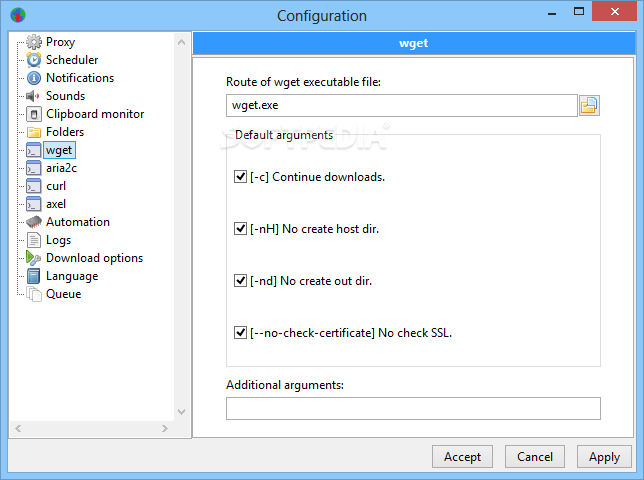Click the Apply button
Viewport: 644px width, 480px height.
604,457
